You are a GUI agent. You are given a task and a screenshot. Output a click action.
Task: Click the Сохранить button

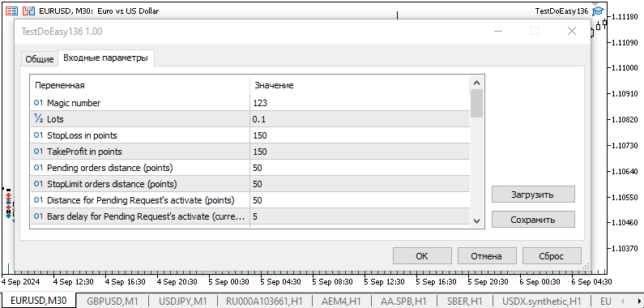click(x=533, y=220)
